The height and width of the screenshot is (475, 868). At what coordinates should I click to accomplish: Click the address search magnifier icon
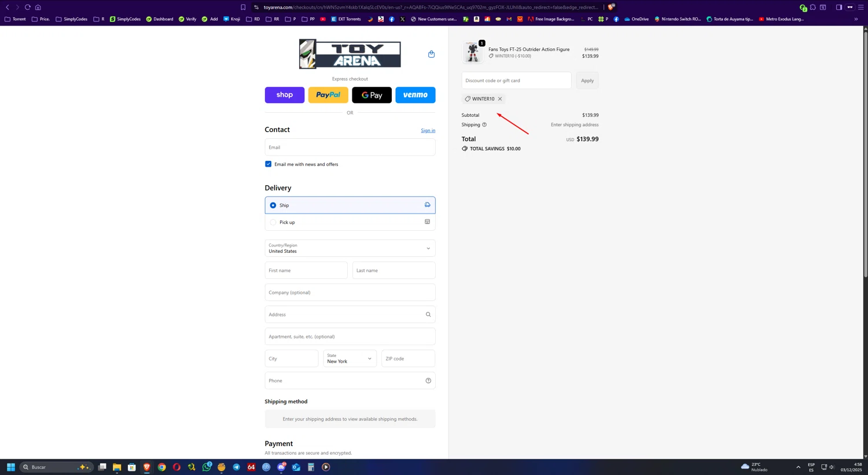[x=428, y=315]
